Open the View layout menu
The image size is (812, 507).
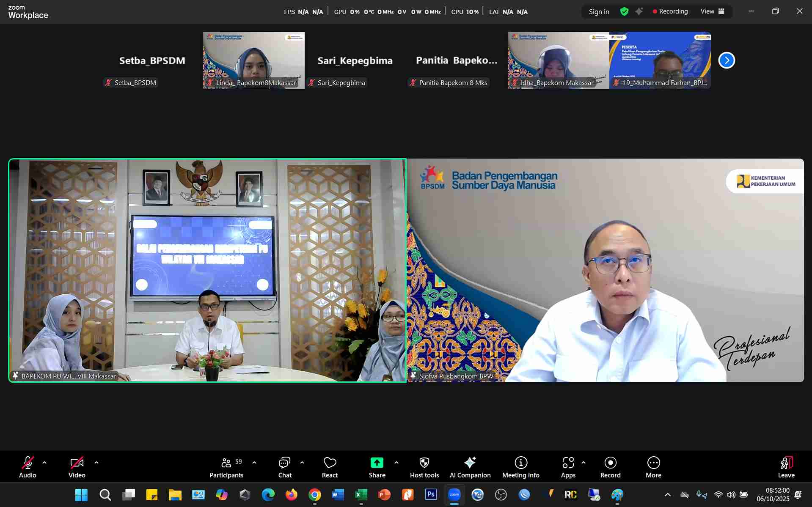[x=712, y=11]
